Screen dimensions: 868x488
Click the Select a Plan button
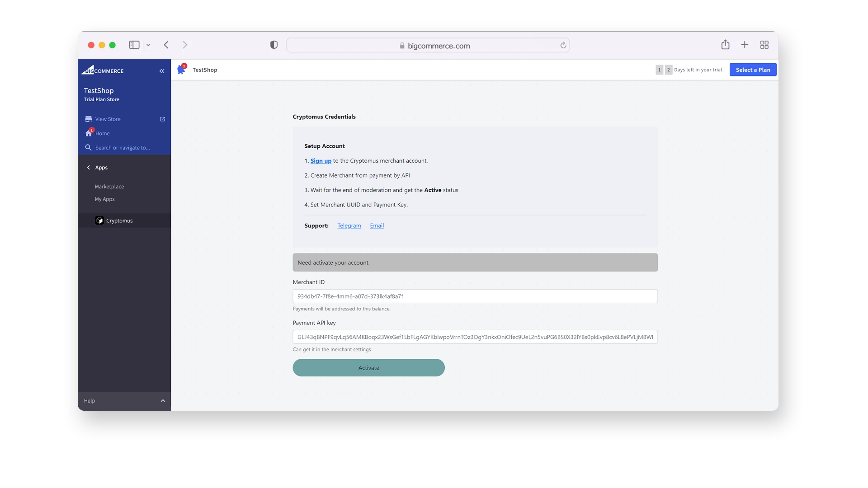coord(753,70)
